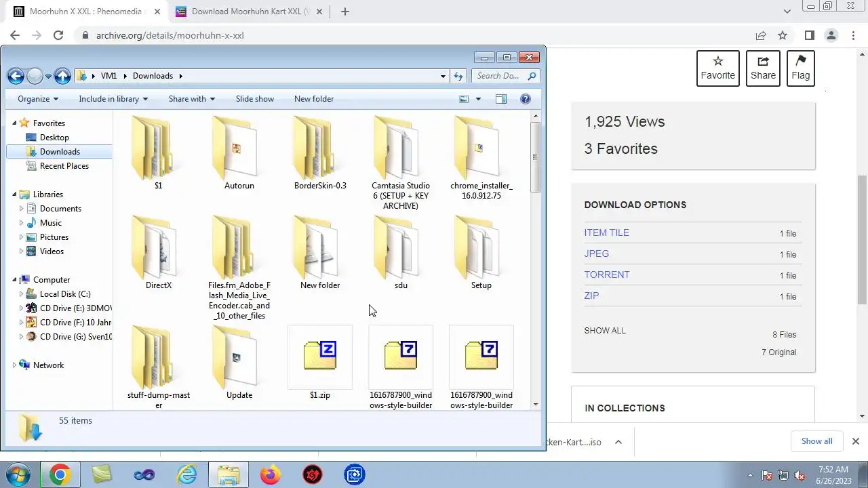The height and width of the screenshot is (488, 868).
Task: Click Chrome share this page icon
Action: pos(761,35)
